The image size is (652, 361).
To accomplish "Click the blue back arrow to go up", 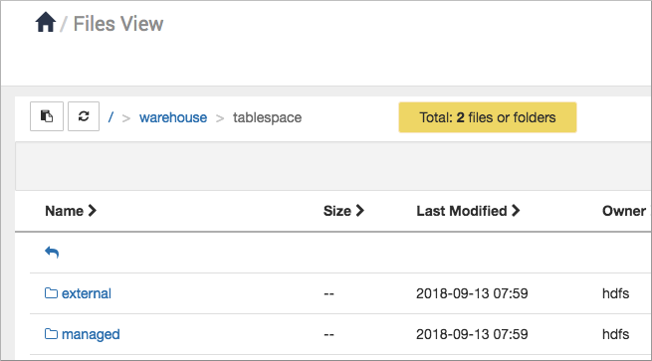I will coord(52,252).
